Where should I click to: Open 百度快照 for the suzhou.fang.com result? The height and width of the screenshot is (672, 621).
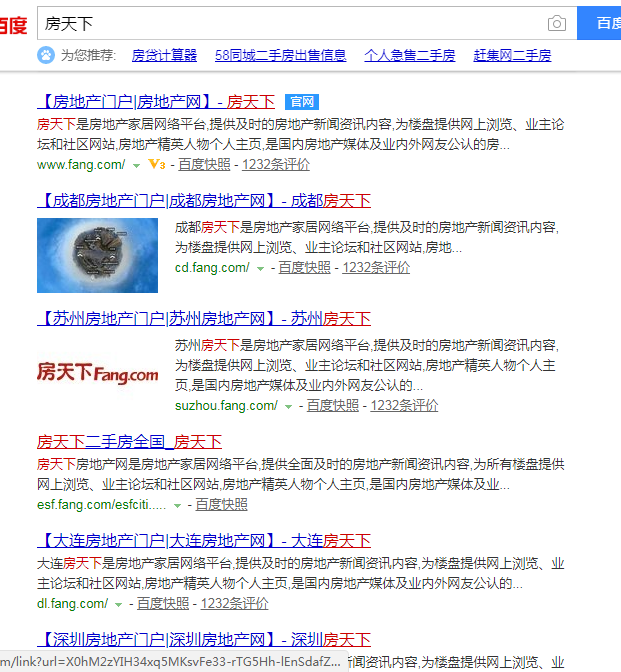[333, 405]
